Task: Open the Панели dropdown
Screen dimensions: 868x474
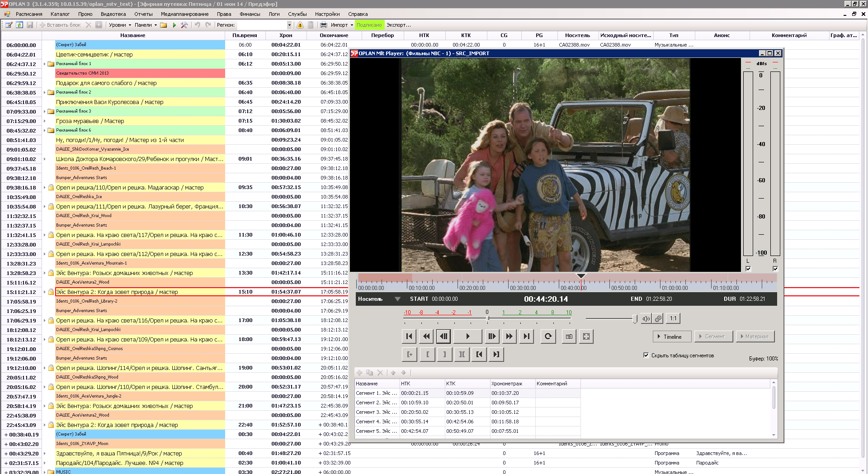Action: pos(146,25)
